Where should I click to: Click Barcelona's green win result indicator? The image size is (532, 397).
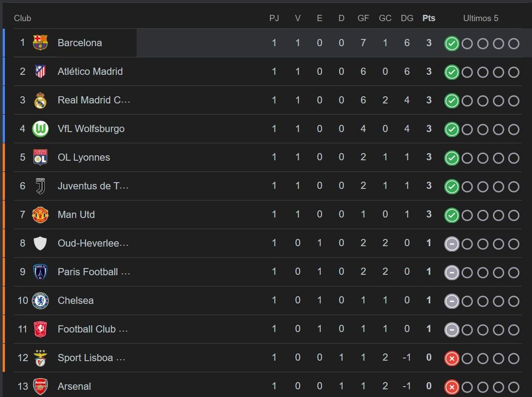[452, 44]
